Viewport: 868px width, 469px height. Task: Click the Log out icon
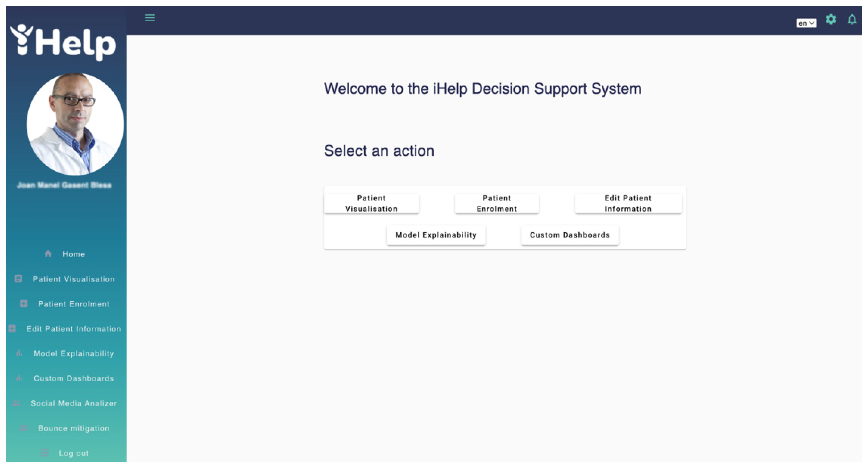(x=45, y=453)
